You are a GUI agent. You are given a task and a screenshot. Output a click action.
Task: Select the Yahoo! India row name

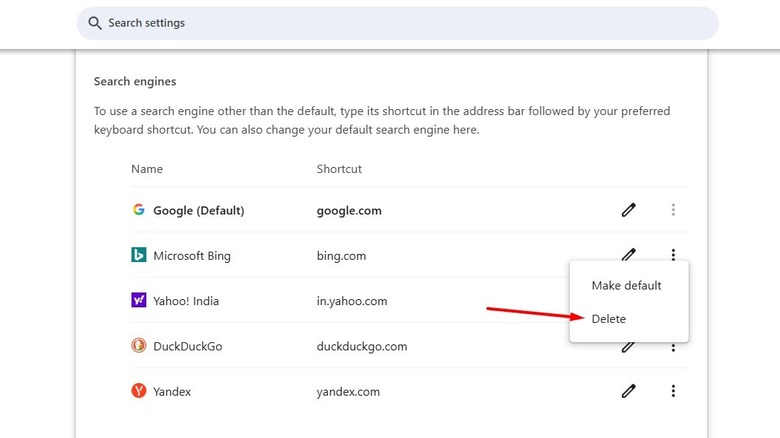[x=186, y=301]
